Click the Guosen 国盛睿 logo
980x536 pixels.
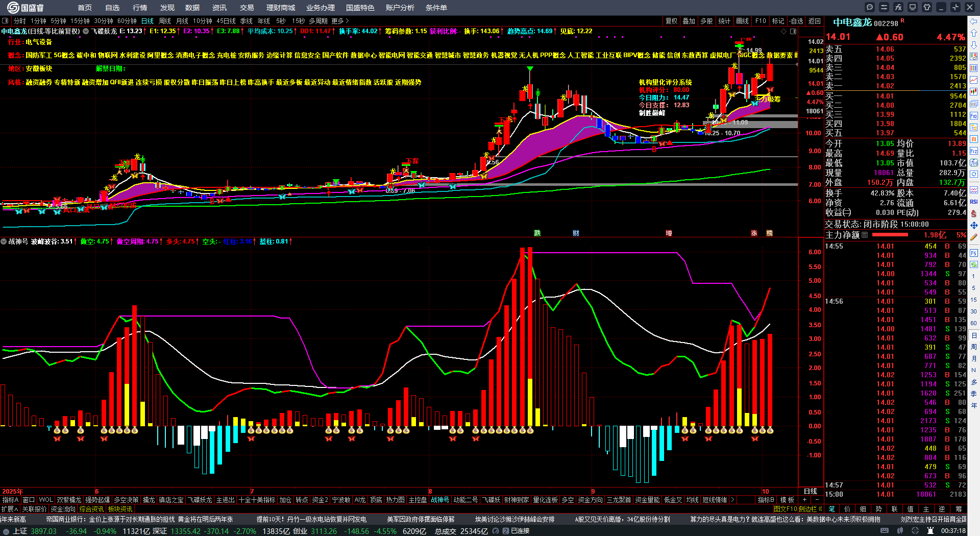(26, 7)
